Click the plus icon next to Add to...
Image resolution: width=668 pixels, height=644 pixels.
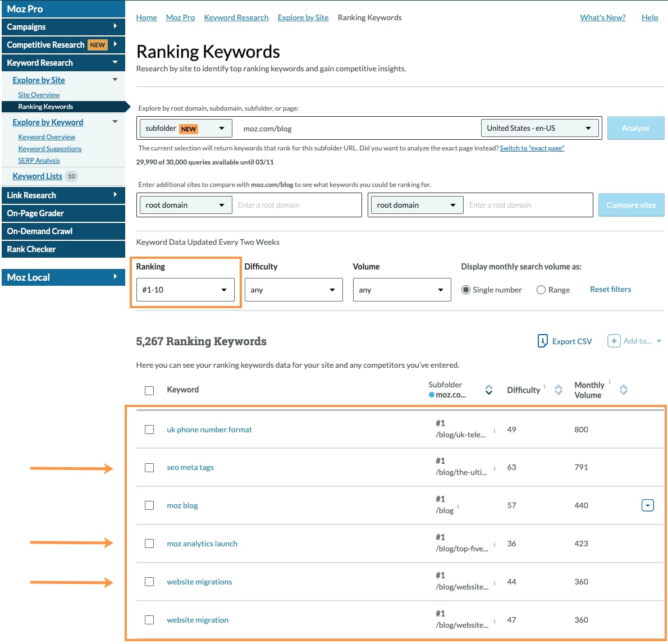[x=614, y=340]
